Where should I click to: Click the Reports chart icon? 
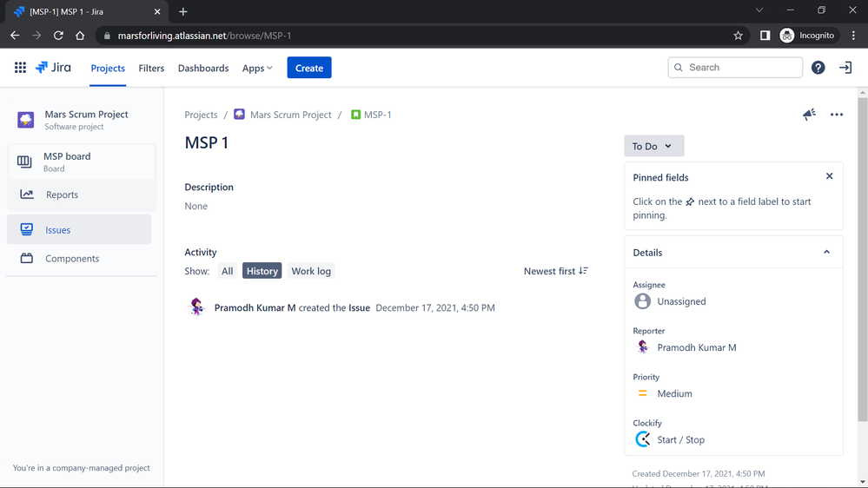point(27,195)
